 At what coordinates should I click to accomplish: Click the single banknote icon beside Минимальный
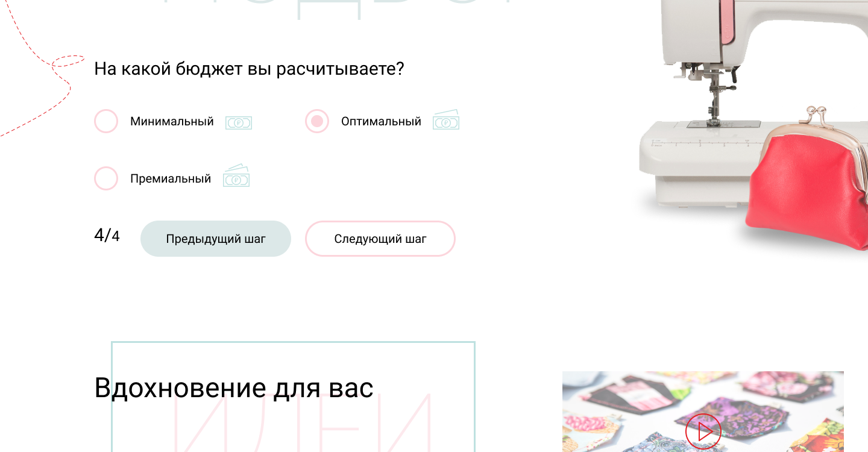[x=239, y=123]
